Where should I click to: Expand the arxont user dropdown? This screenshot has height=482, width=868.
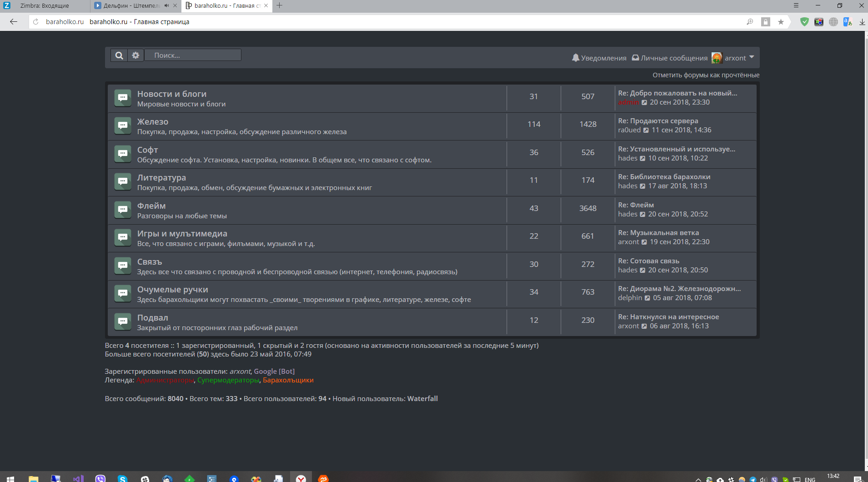752,57
